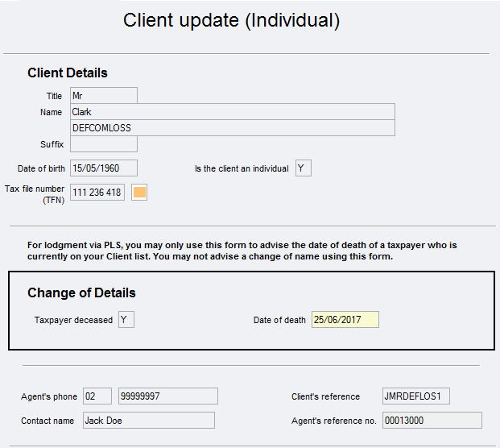Select the Date of death field

tap(345, 320)
